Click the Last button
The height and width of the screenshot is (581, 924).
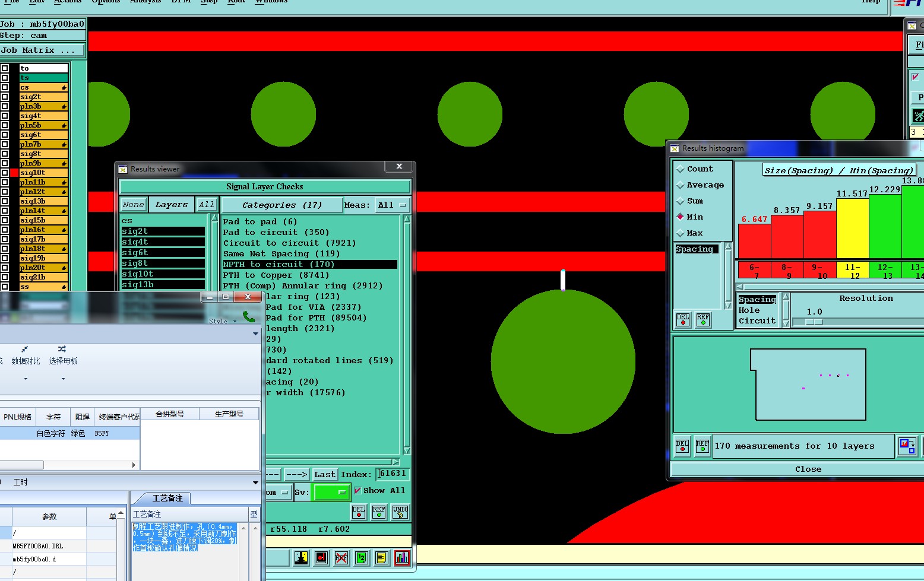click(324, 474)
